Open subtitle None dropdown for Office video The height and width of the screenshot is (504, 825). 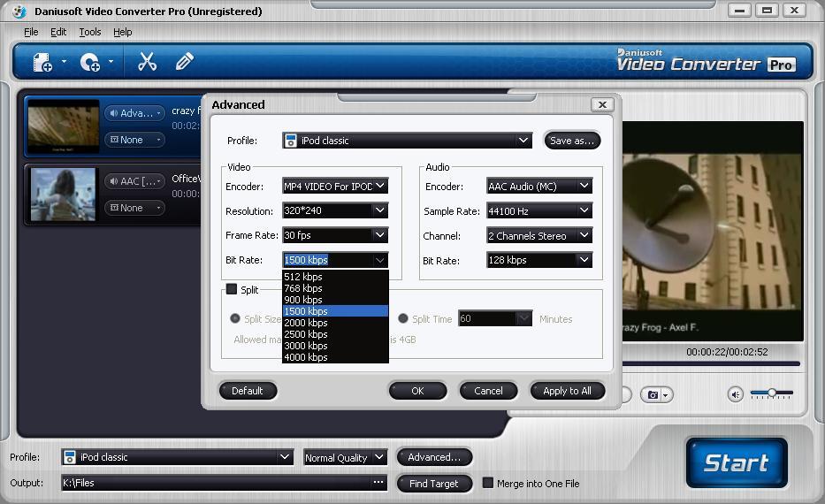click(x=135, y=208)
